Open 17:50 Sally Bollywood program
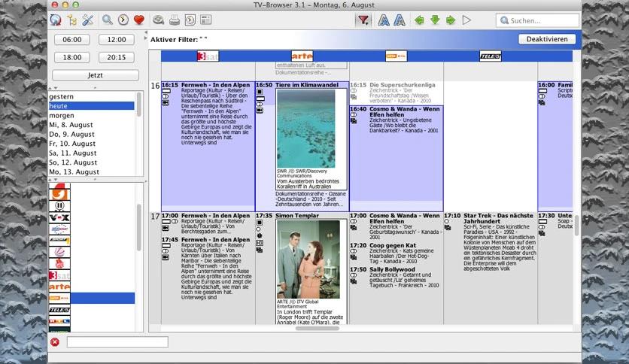 [x=397, y=278]
